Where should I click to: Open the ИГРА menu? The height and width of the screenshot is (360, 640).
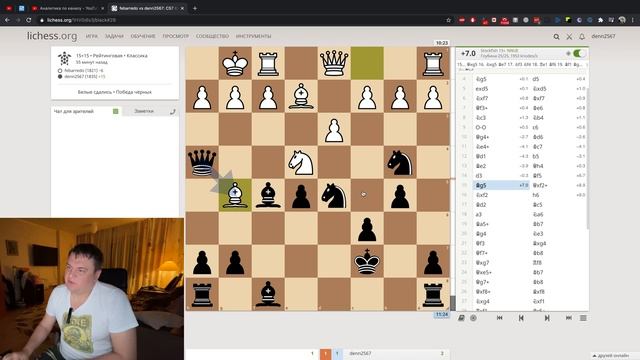(92, 36)
